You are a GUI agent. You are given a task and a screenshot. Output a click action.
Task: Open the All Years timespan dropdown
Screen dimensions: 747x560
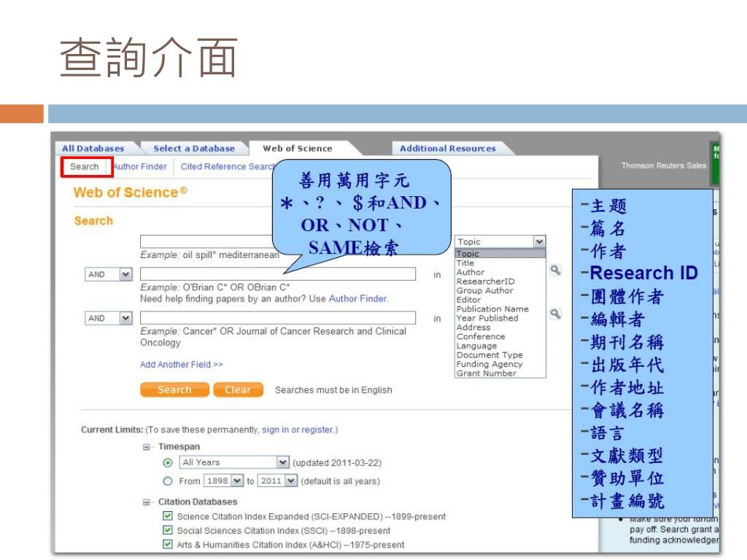click(234, 462)
